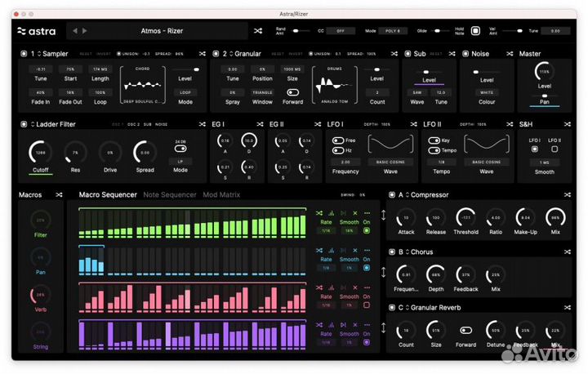The image size is (588, 374).
Task: Click play-step icon on purple String lane
Action: tap(343, 324)
